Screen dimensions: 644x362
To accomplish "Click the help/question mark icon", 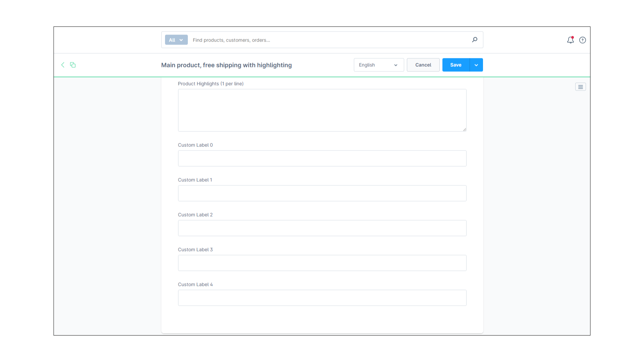I will point(583,40).
